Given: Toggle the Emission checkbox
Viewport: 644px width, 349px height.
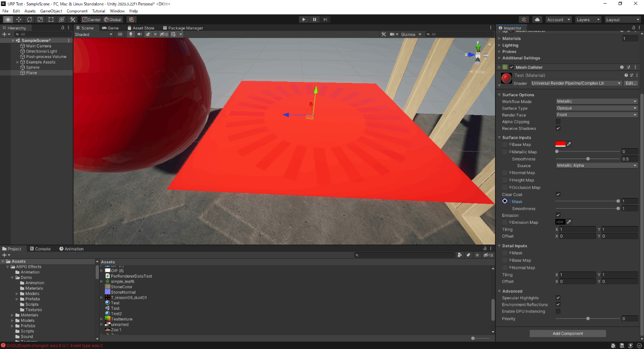Looking at the screenshot, I should pos(558,215).
